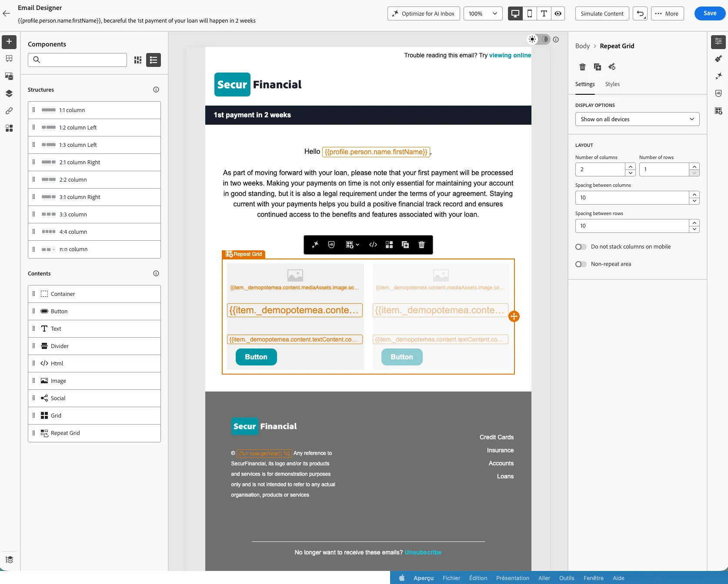Open the links icon in left sidebar

tap(9, 111)
